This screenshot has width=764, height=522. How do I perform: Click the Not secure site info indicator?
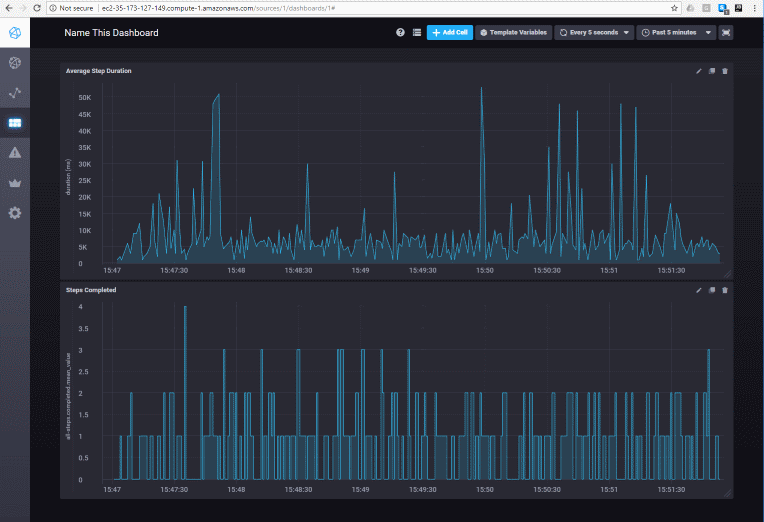pos(71,8)
